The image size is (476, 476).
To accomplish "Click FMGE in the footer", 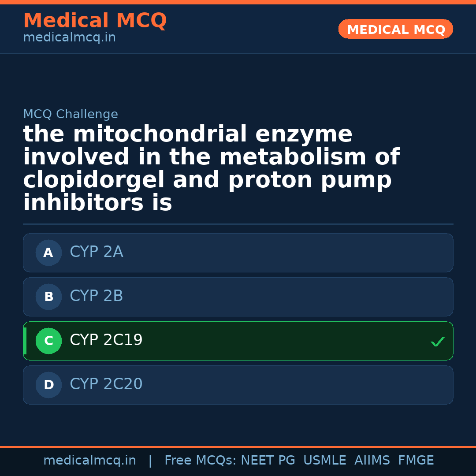I will click(416, 461).
